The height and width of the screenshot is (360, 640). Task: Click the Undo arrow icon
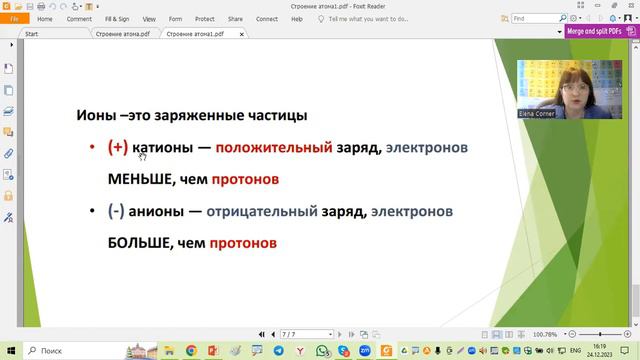click(53, 6)
